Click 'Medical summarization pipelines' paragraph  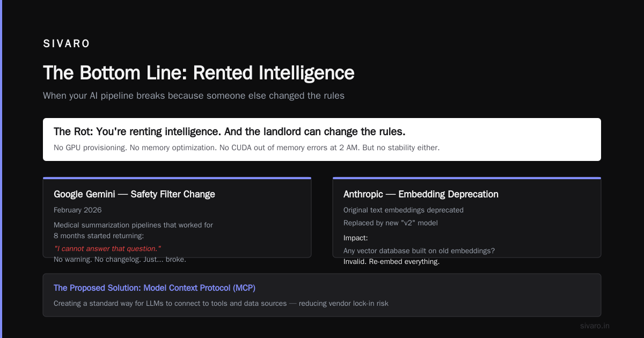click(133, 230)
